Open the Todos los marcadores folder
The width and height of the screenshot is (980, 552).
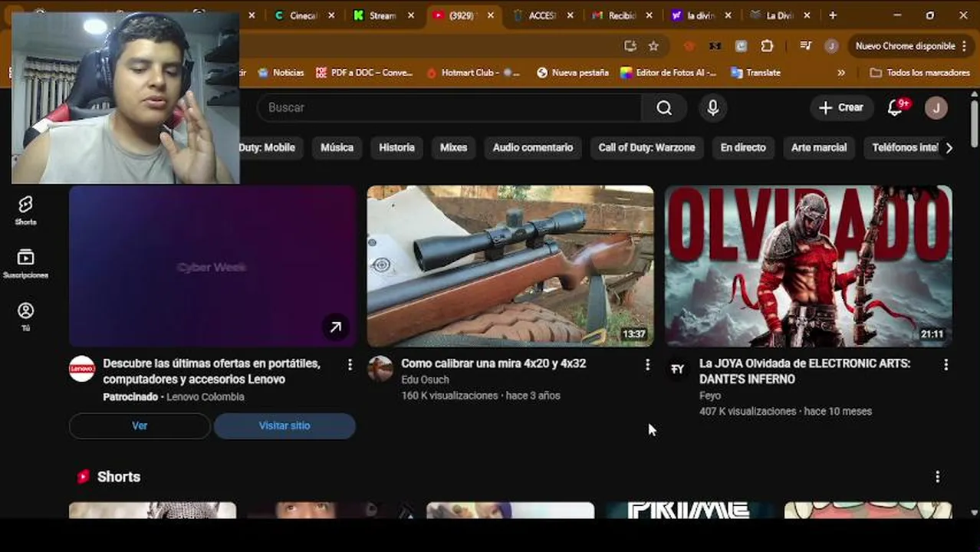[x=919, y=73]
